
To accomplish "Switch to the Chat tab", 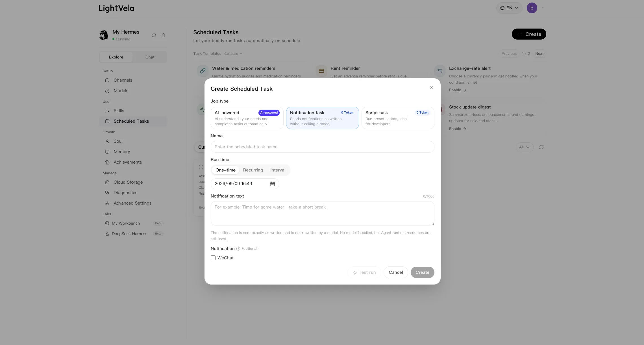I will tap(150, 57).
